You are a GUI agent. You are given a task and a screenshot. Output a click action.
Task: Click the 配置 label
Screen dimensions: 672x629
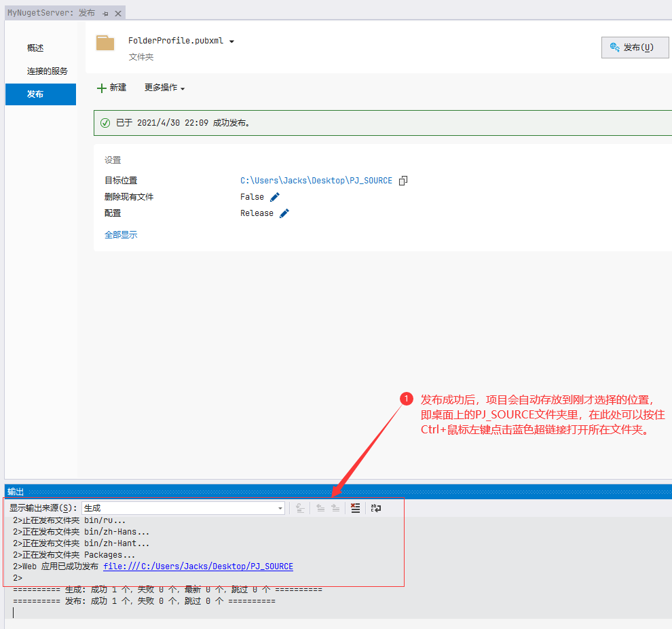tap(113, 213)
